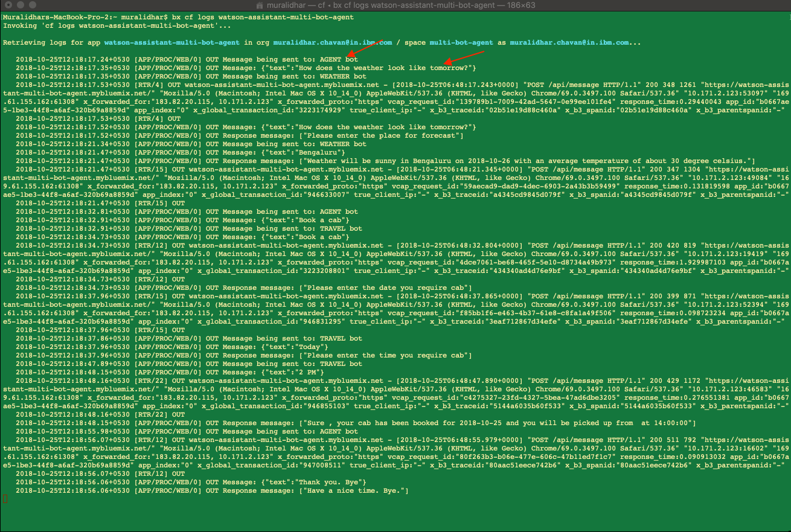Click the 12:18:17.24 'AGENT bot' log line

[187, 60]
